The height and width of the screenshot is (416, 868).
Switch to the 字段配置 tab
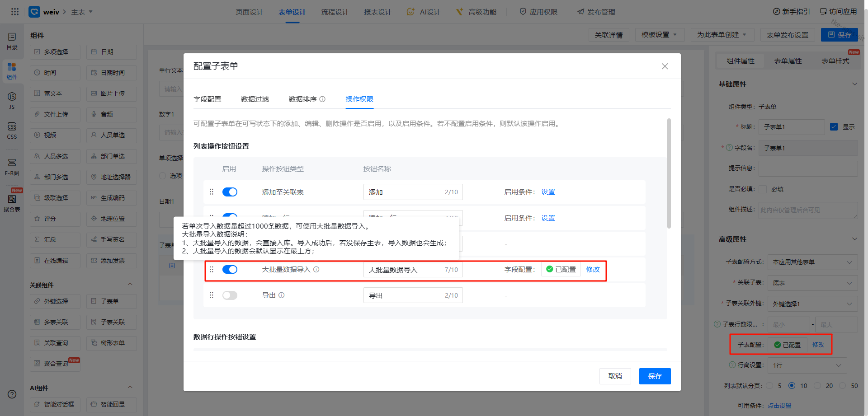(x=208, y=99)
